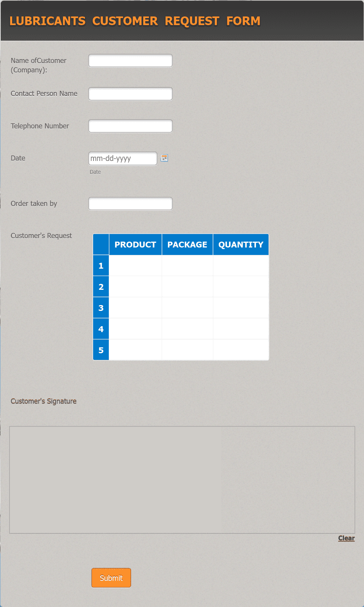This screenshot has height=607, width=364.
Task: Open the calendar date picker icon
Action: [164, 158]
